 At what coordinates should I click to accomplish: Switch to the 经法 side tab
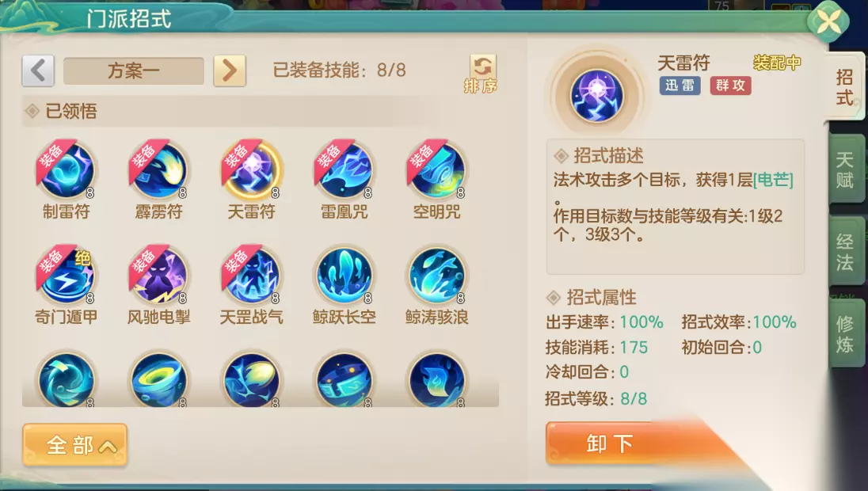pos(845,252)
